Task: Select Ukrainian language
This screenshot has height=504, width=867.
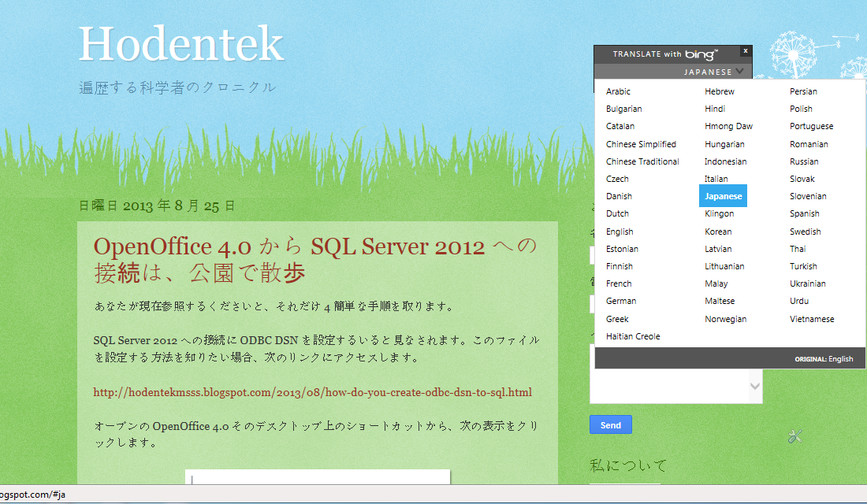Action: 808,283
